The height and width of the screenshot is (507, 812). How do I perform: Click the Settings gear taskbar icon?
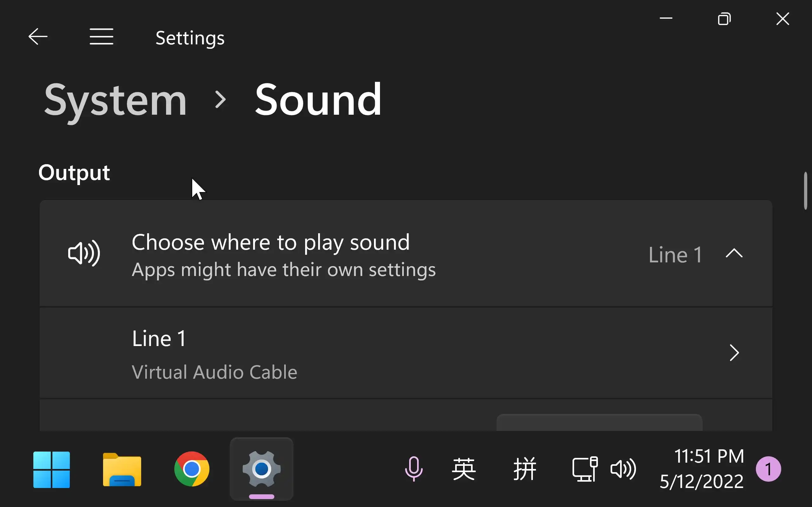pyautogui.click(x=261, y=469)
